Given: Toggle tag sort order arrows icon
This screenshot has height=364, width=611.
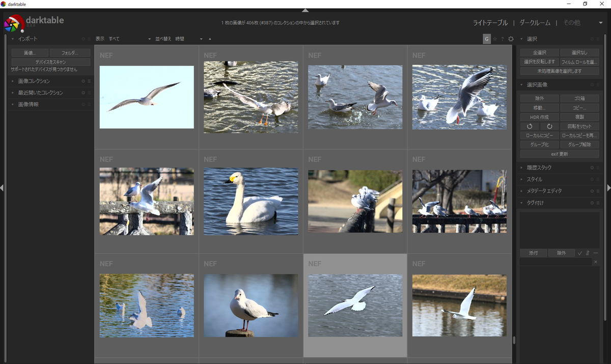Looking at the screenshot, I should point(588,253).
